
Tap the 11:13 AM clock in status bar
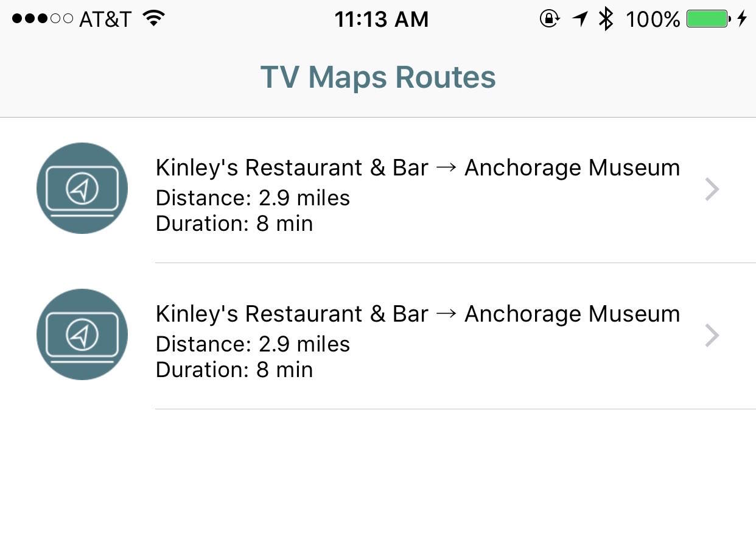[382, 19]
